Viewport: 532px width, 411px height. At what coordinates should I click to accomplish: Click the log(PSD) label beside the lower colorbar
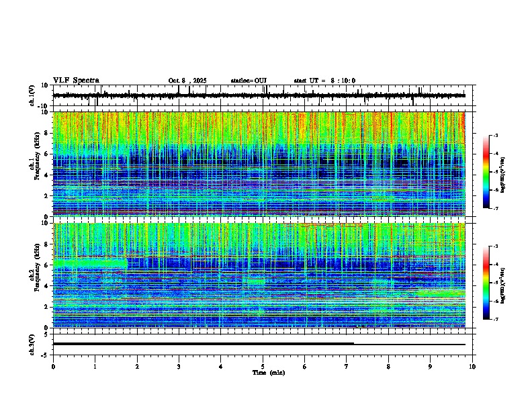point(503,285)
